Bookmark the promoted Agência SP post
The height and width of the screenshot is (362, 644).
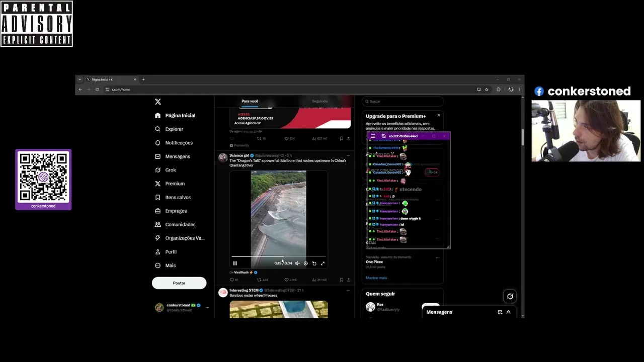coord(341,138)
